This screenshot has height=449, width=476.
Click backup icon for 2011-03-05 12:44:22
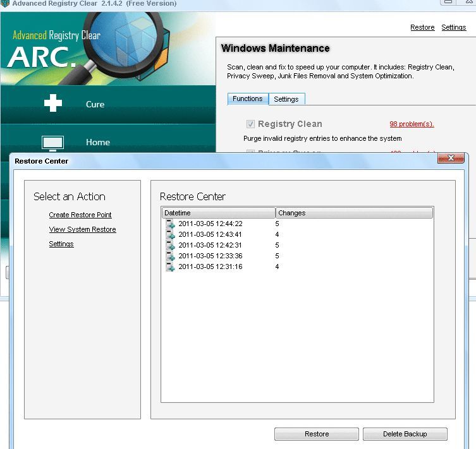170,224
